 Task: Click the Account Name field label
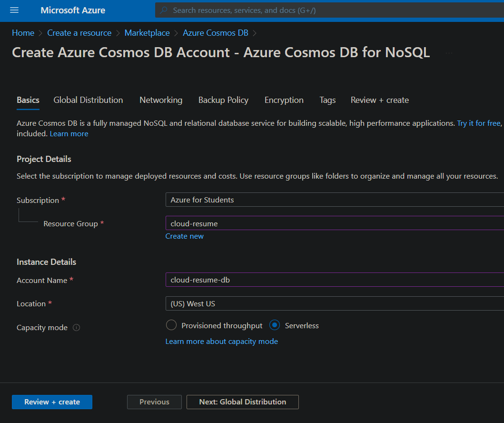[x=42, y=280]
